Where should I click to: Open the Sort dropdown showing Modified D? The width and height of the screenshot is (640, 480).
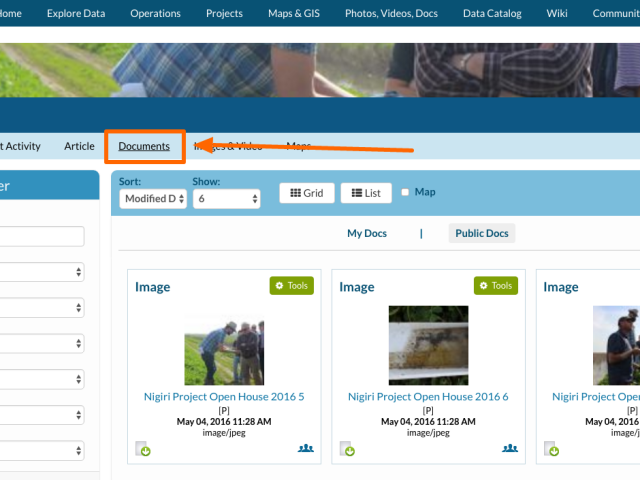point(153,199)
